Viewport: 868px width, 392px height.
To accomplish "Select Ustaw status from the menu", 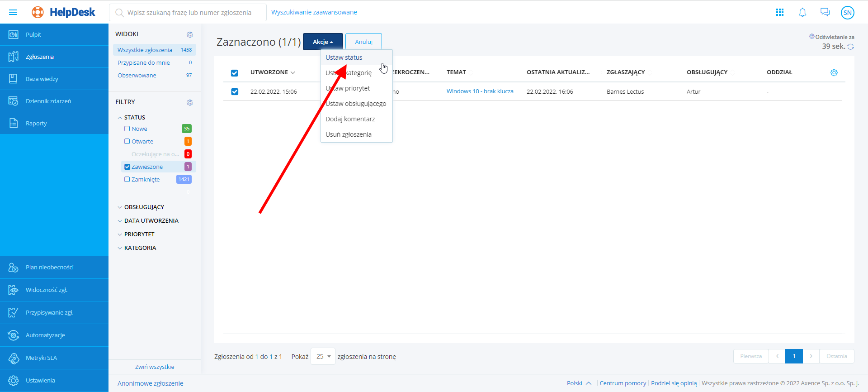I will coord(344,57).
